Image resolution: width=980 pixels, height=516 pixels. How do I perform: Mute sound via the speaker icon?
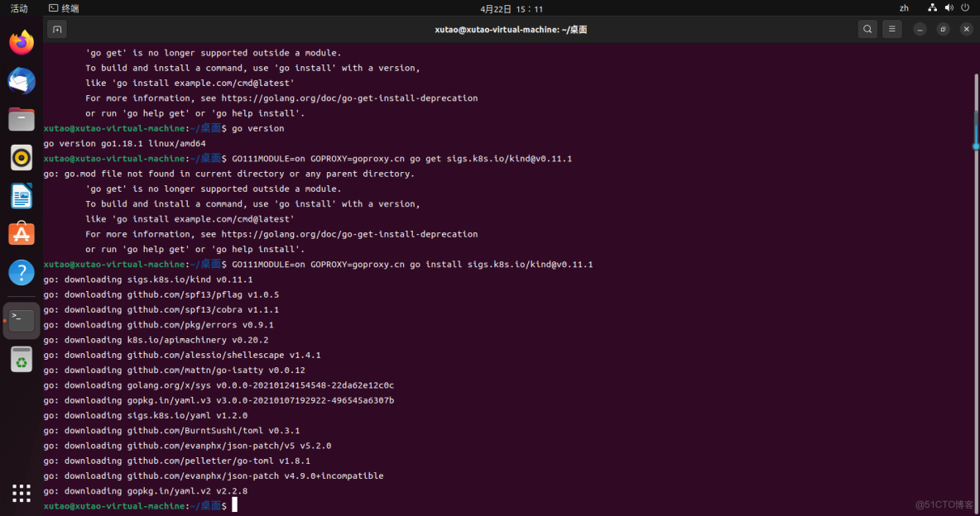pyautogui.click(x=949, y=8)
